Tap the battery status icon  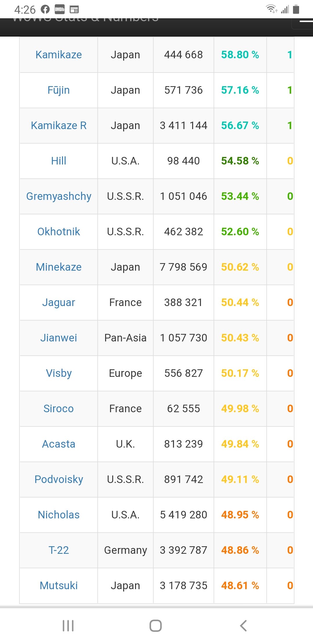(x=296, y=9)
